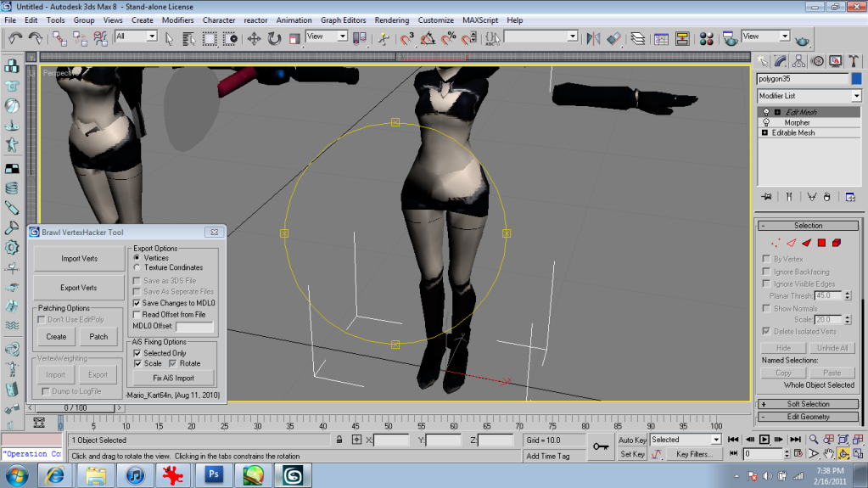
Task: Open the Material Editor icon
Action: (x=706, y=38)
